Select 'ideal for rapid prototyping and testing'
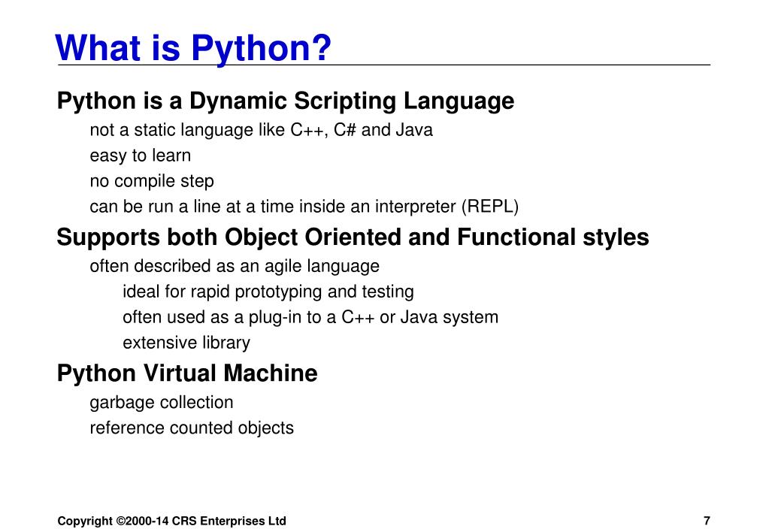The width and height of the screenshot is (769, 532). pos(268,292)
